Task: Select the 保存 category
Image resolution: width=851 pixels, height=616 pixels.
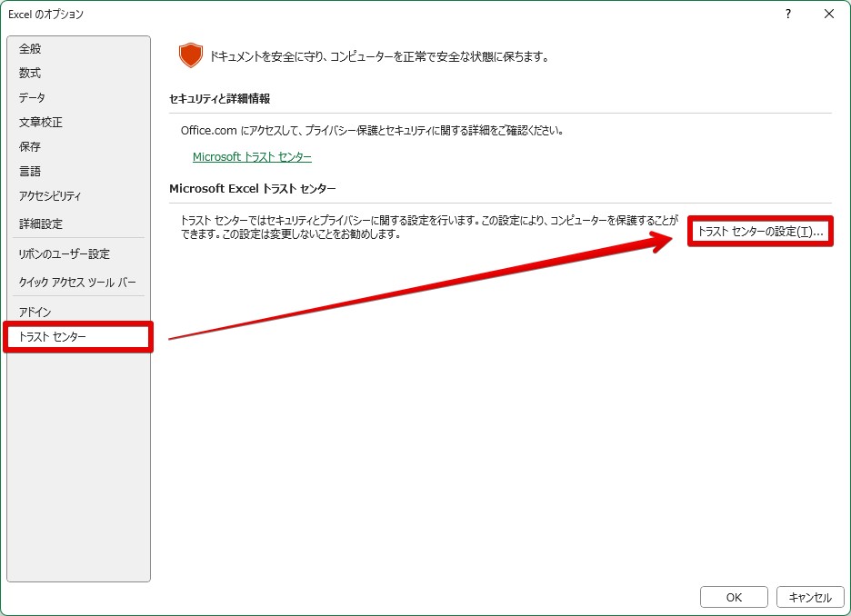Action: (79, 146)
